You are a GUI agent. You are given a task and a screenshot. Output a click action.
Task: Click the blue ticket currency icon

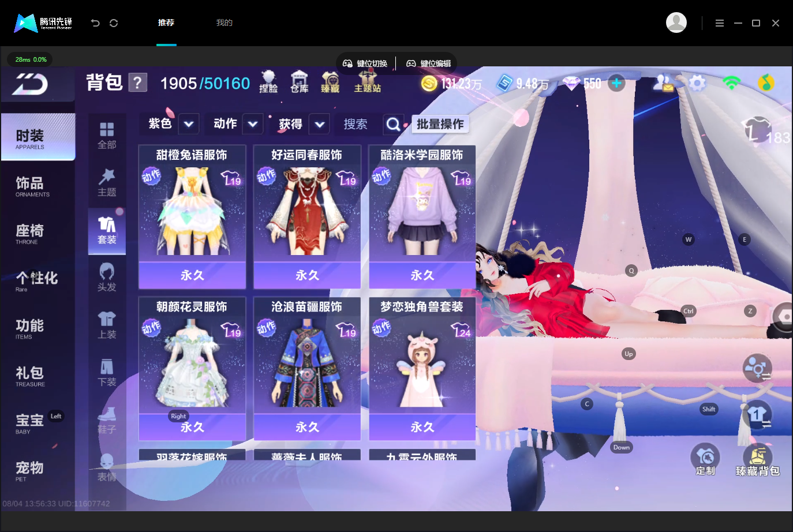click(504, 83)
